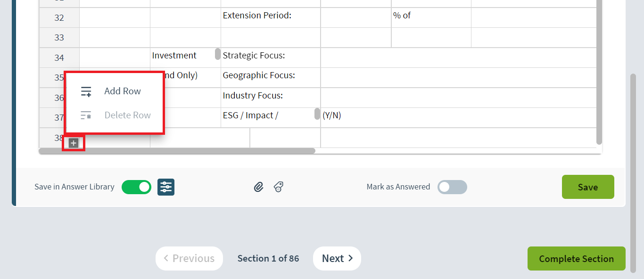644x279 pixels.
Task: Click the tag icon next to paperclip
Action: (279, 187)
